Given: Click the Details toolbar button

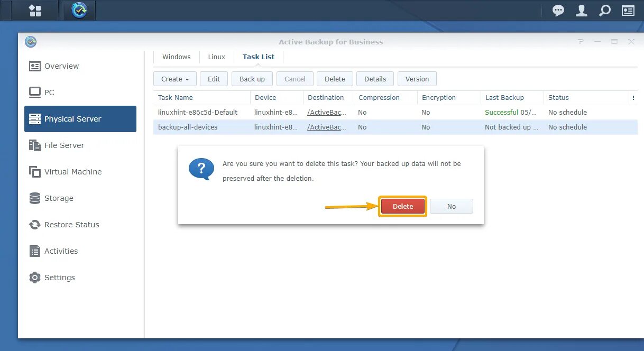Looking at the screenshot, I should [x=375, y=79].
